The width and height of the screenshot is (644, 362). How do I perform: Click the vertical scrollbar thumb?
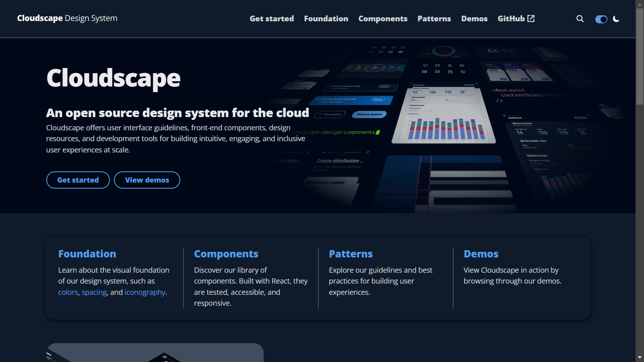coord(640,56)
